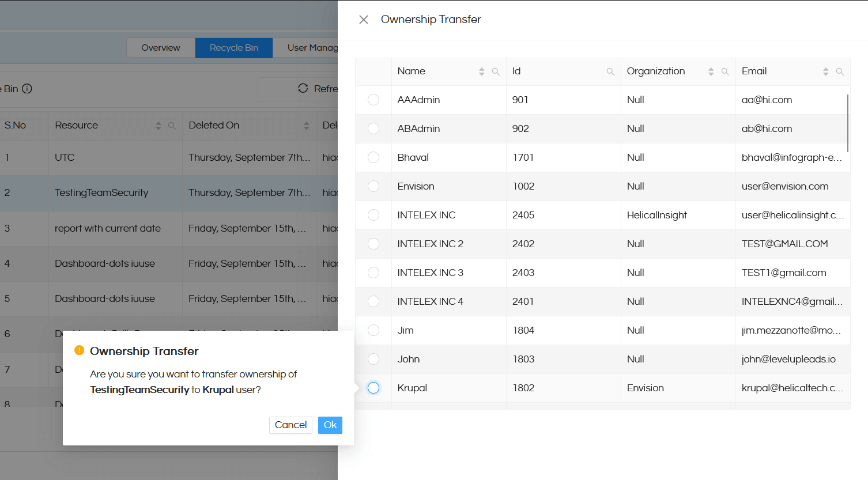Click the id cell 2401
Screen dimensions: 868x480
click(563, 301)
